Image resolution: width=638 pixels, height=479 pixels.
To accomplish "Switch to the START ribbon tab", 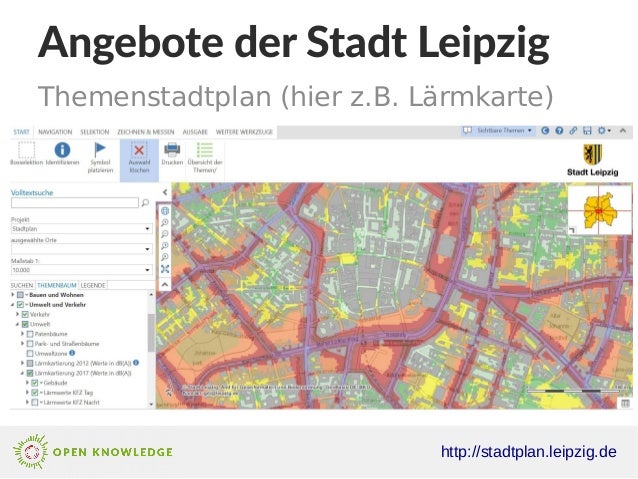I will [x=22, y=132].
